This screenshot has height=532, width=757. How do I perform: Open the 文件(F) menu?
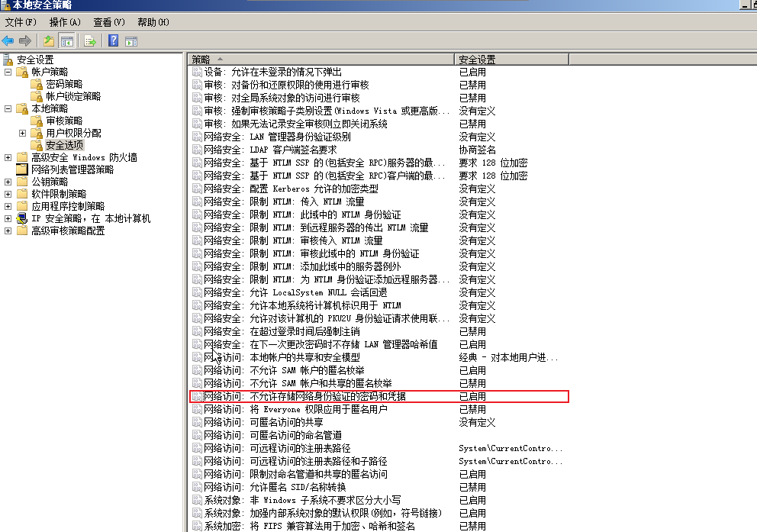point(21,22)
